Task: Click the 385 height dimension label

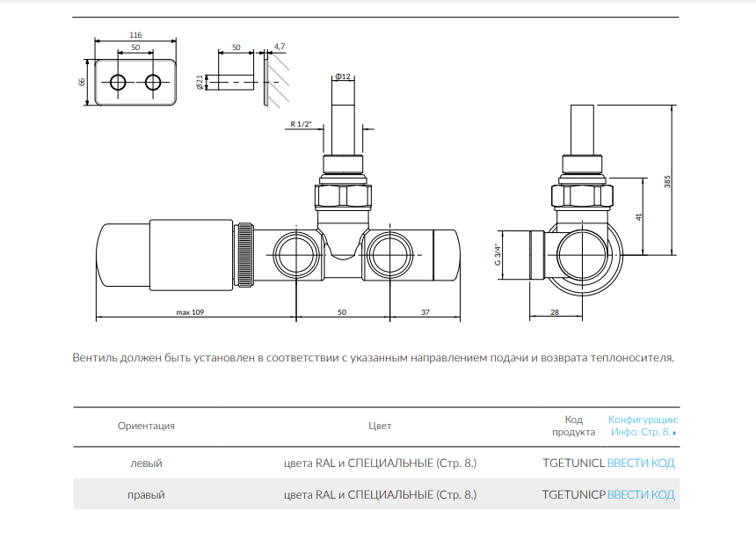Action: 666,181
